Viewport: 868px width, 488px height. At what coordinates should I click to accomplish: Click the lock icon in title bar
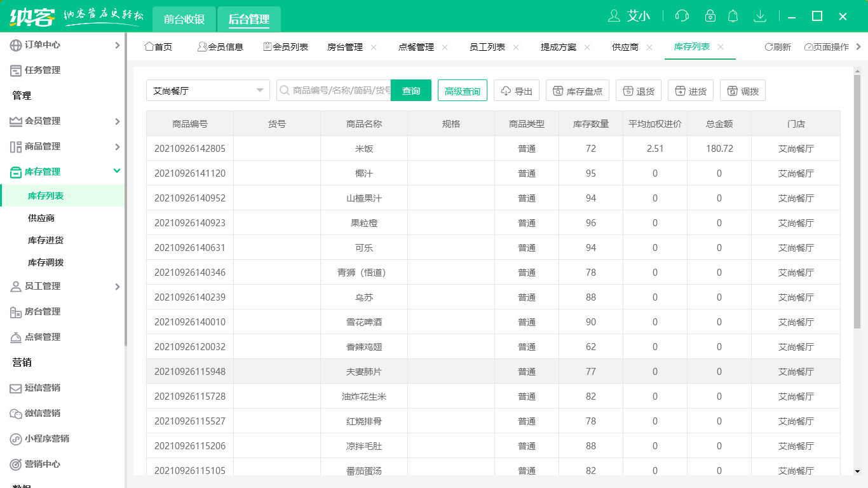point(710,16)
